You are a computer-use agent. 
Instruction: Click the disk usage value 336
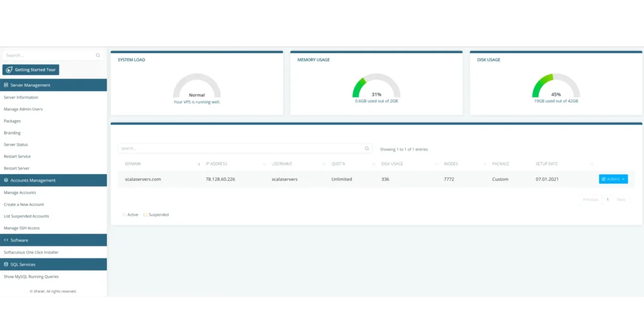tap(385, 180)
